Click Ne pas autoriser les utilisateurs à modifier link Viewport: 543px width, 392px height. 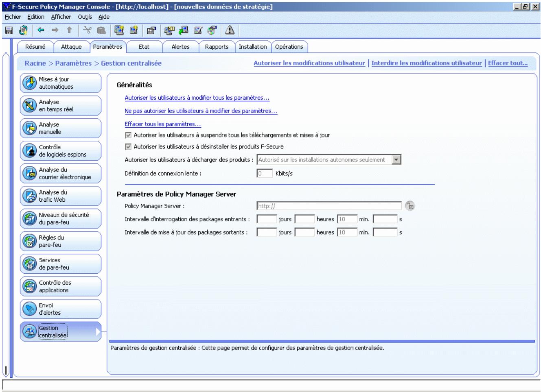(201, 111)
